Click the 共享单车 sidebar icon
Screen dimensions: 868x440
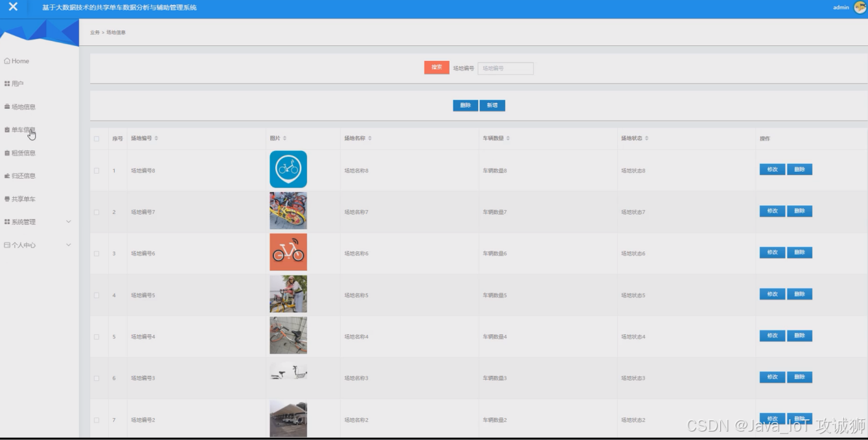click(7, 199)
